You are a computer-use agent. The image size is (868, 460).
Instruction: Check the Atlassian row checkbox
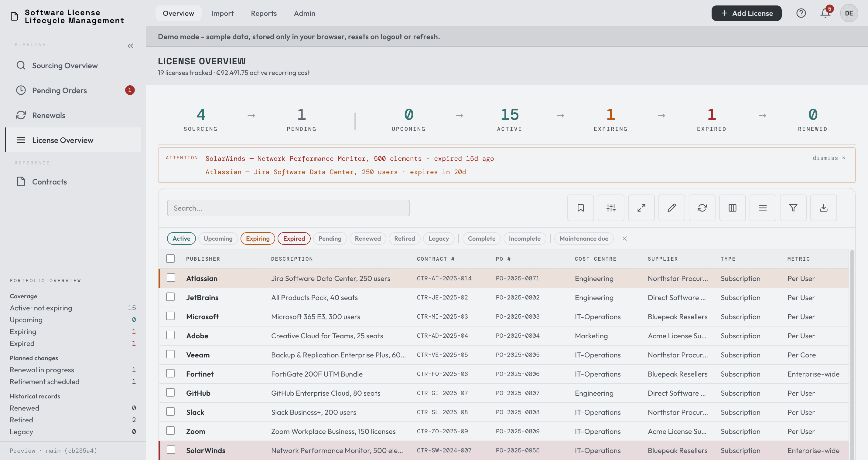(x=171, y=277)
